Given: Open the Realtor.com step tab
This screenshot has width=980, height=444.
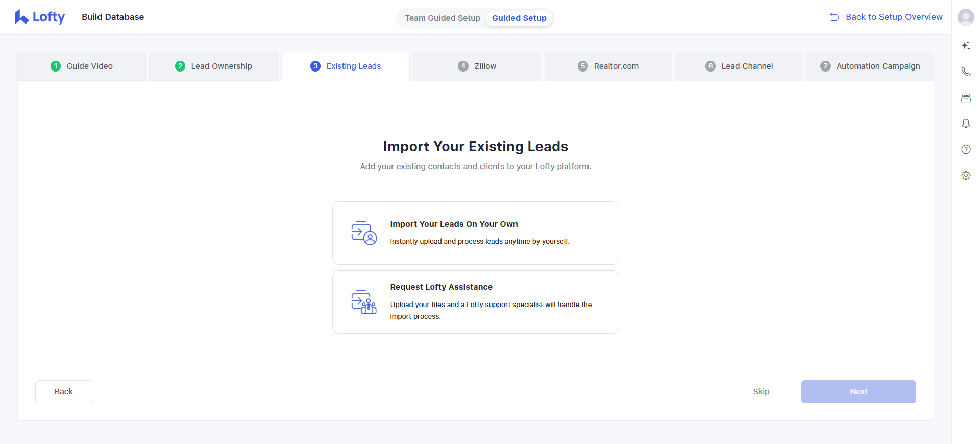Looking at the screenshot, I should (608, 66).
